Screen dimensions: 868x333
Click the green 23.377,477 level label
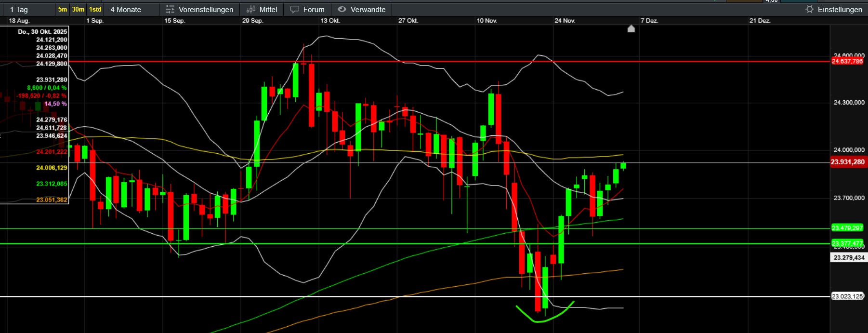[847, 243]
